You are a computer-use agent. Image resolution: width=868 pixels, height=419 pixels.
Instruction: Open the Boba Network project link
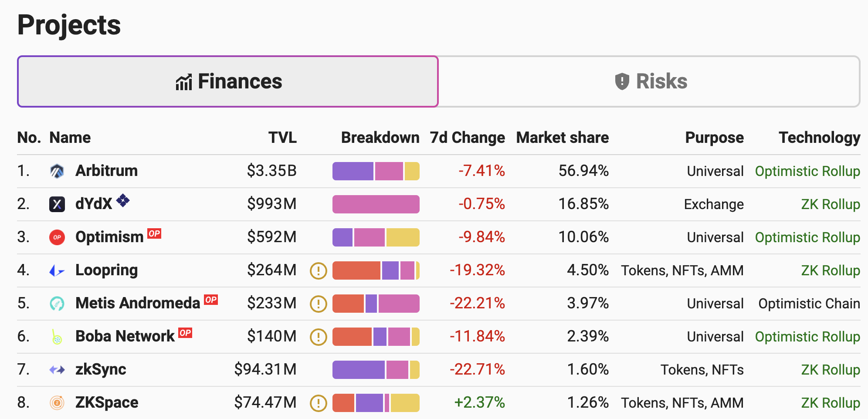pos(125,336)
